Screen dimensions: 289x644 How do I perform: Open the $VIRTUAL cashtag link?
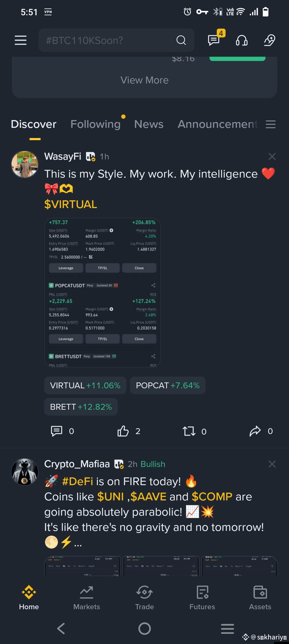(71, 204)
